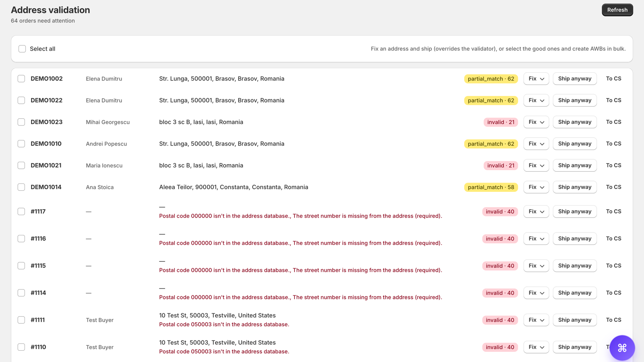Click the Address validation heading
This screenshot has width=644, height=362.
[x=50, y=10]
